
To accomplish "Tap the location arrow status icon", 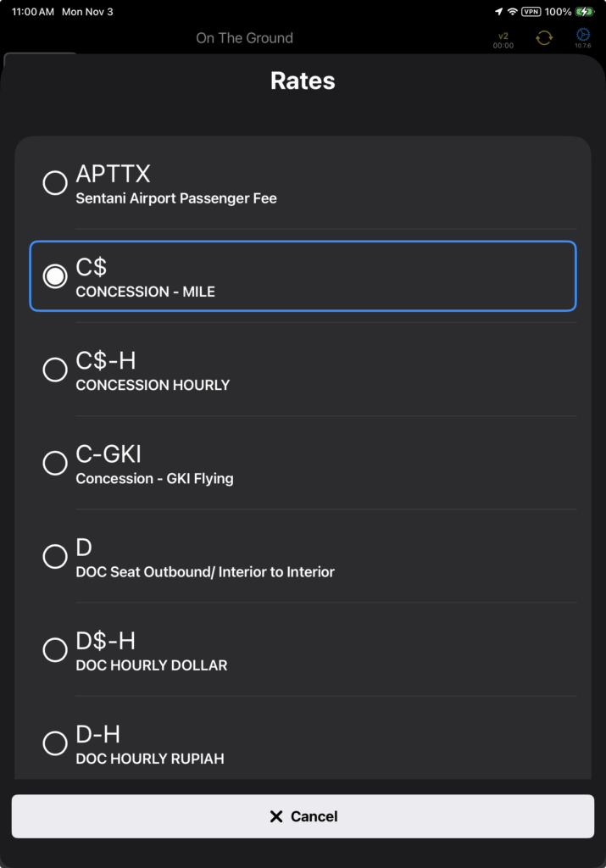I will coord(498,12).
